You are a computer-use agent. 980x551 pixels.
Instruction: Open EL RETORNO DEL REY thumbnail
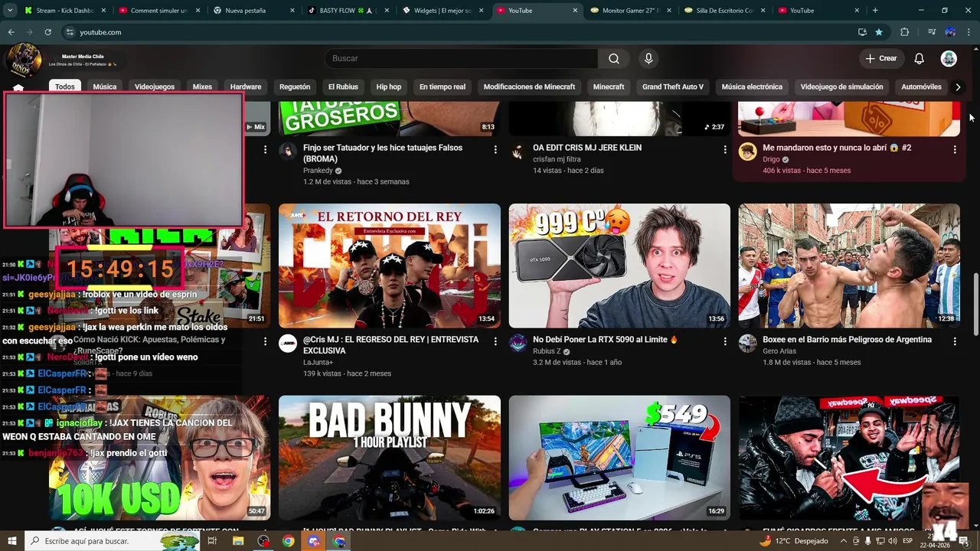390,266
